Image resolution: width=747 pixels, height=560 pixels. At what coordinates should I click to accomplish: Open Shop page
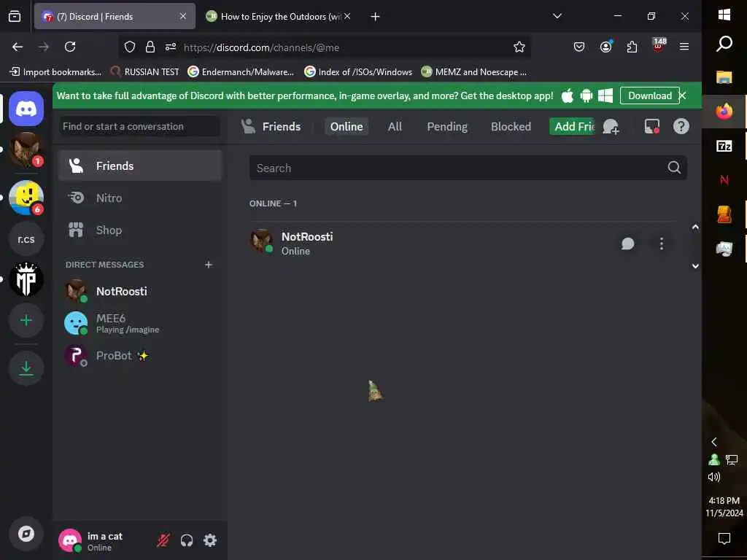[x=140, y=230]
